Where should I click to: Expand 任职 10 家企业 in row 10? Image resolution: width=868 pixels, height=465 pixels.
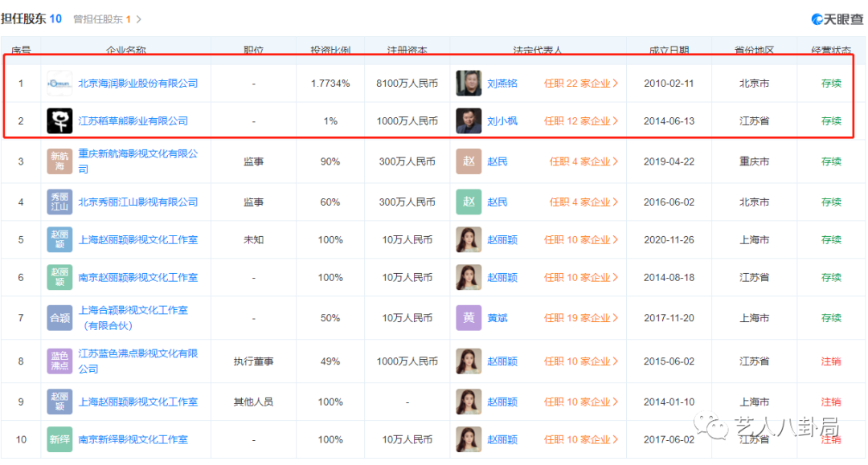581,439
